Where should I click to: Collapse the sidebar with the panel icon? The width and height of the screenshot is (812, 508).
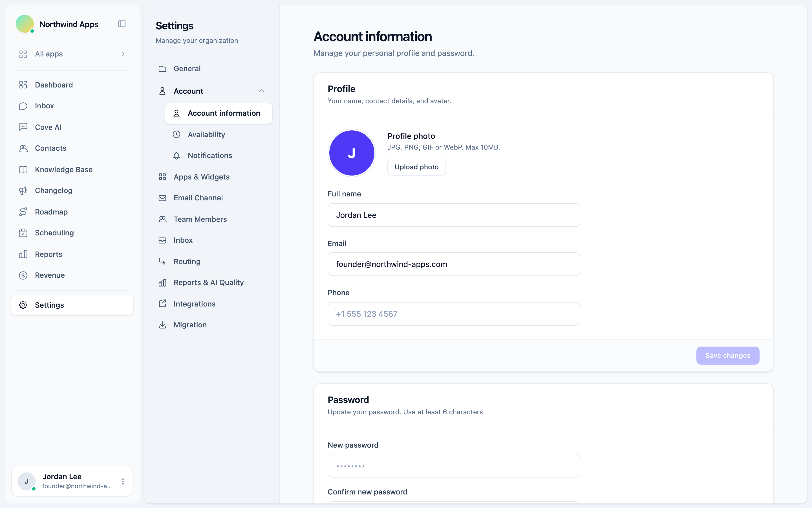pos(122,24)
